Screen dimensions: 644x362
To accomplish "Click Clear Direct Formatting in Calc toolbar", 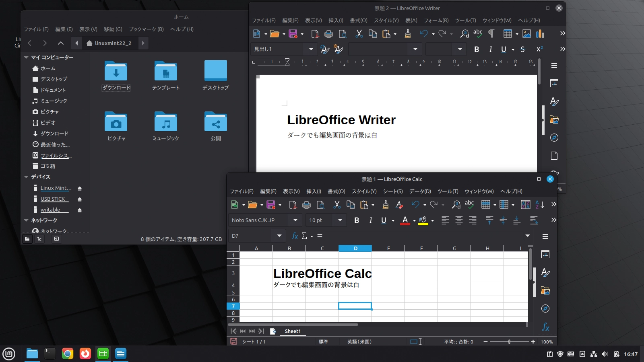I will (x=399, y=205).
